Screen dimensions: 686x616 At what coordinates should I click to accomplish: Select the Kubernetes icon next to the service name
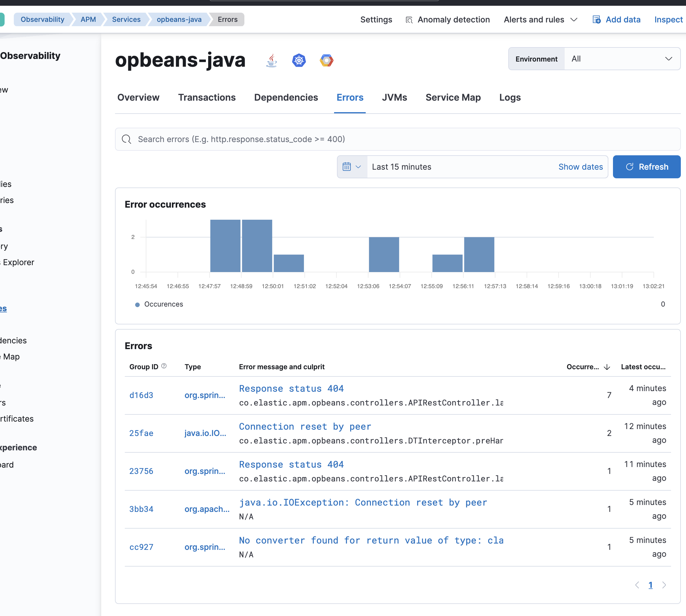pos(299,60)
